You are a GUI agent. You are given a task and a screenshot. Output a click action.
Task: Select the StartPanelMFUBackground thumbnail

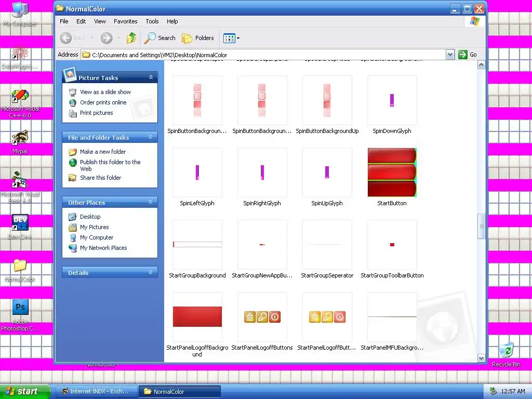(x=392, y=317)
